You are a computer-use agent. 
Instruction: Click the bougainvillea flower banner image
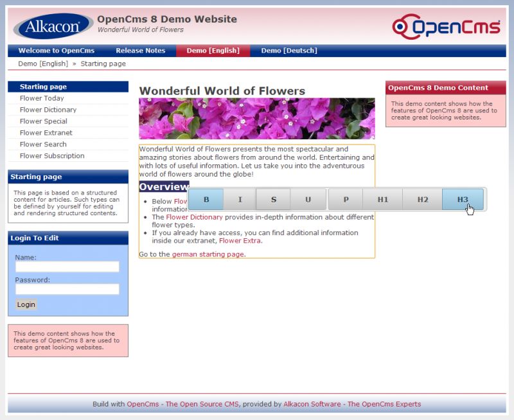257,119
